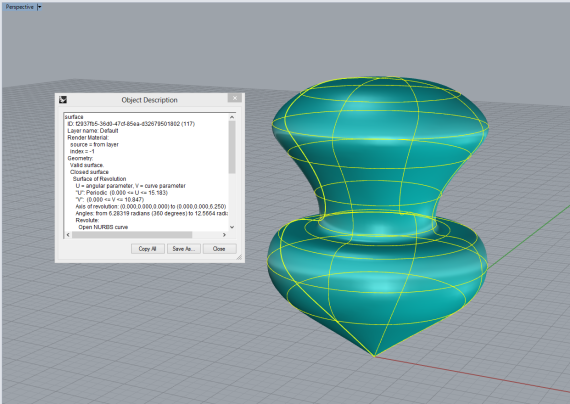The width and height of the screenshot is (570, 404).
Task: Click the 'Valid surface.' line
Action: click(87, 165)
